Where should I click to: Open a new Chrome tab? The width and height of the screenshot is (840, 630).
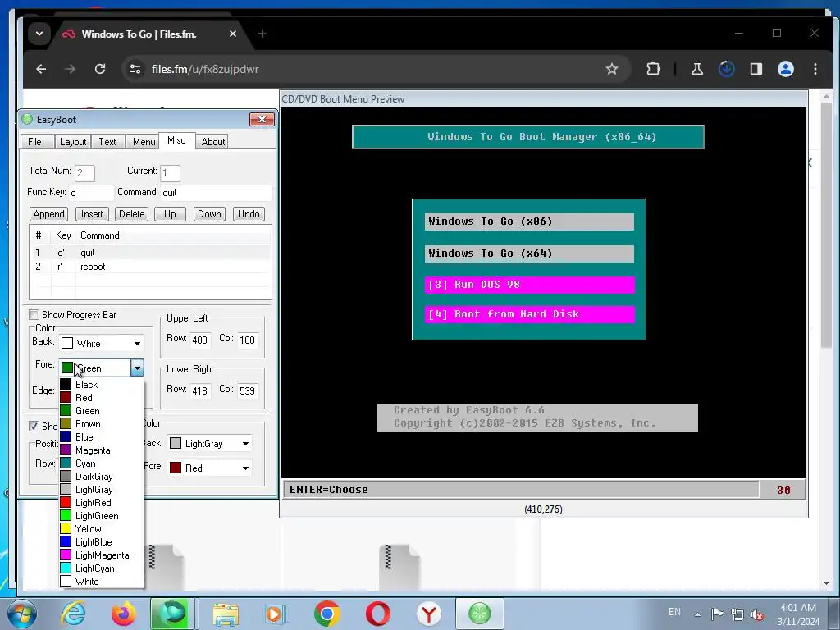tap(262, 34)
